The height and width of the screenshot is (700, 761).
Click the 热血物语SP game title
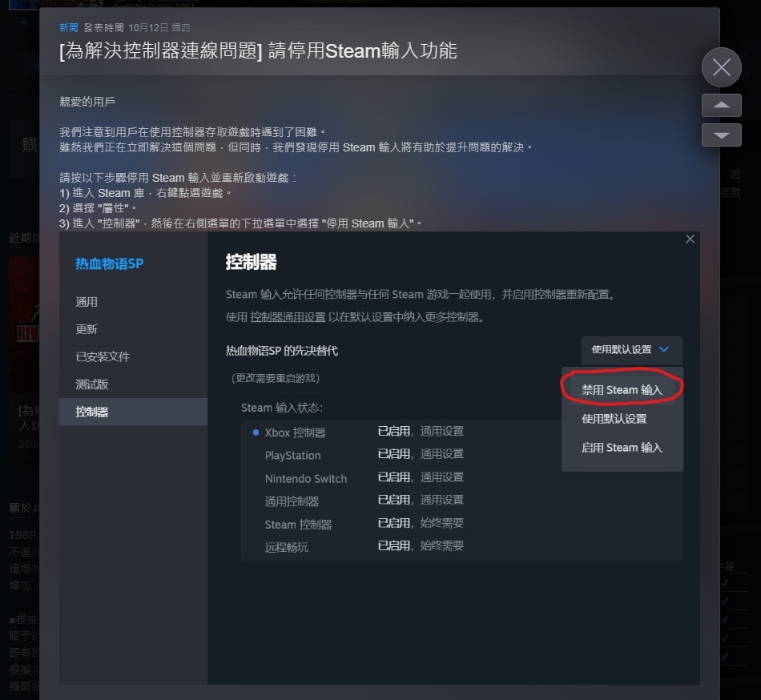pyautogui.click(x=109, y=264)
